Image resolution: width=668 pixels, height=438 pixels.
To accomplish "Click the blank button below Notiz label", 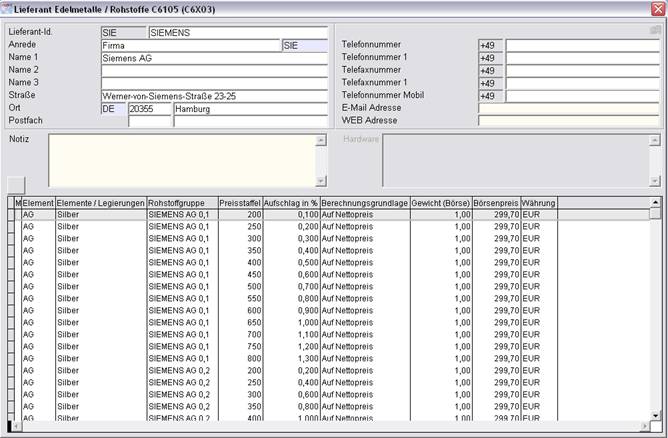I will tap(15, 185).
